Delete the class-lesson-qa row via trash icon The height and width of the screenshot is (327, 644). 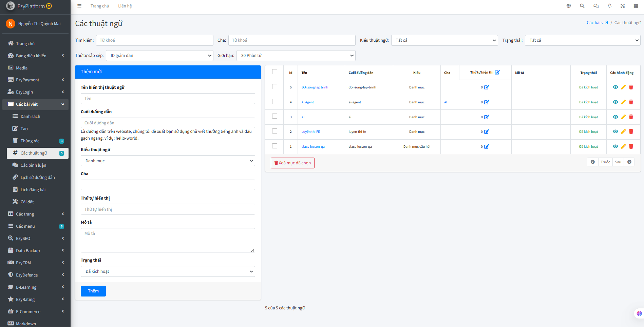pyautogui.click(x=631, y=146)
